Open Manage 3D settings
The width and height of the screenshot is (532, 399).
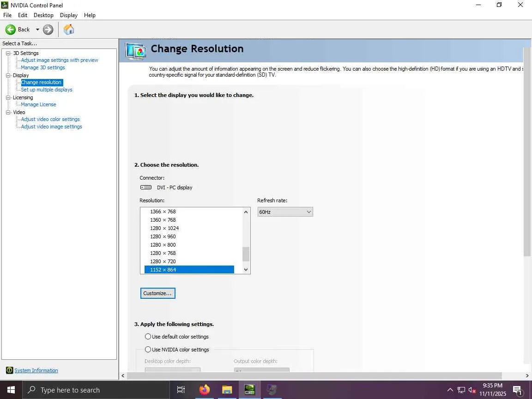pyautogui.click(x=43, y=67)
